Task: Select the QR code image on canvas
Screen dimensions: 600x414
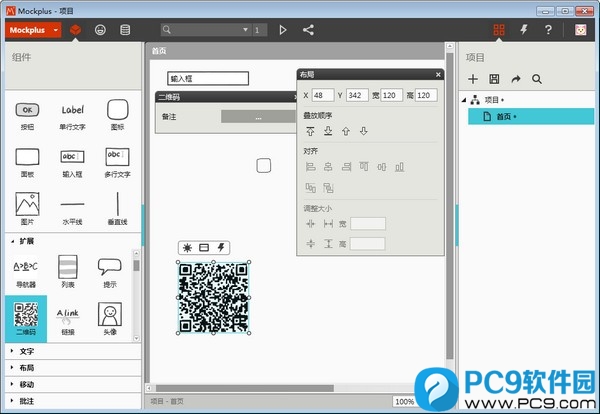Action: point(214,298)
